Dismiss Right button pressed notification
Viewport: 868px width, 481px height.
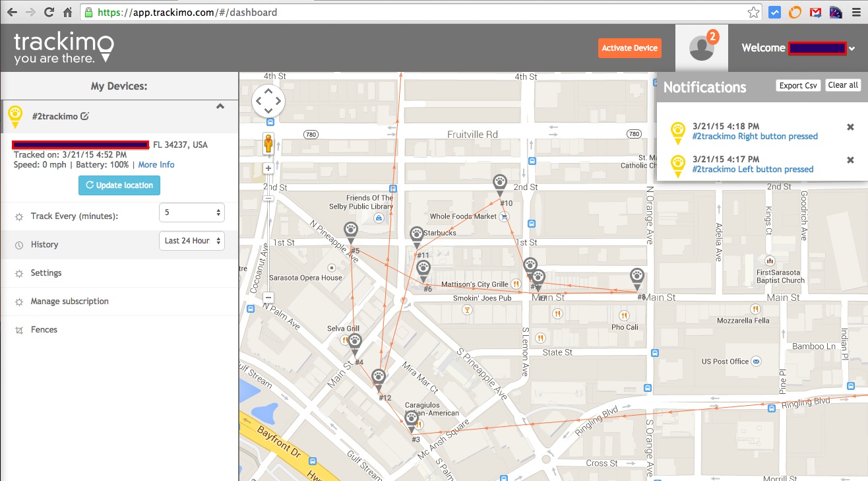(x=850, y=127)
